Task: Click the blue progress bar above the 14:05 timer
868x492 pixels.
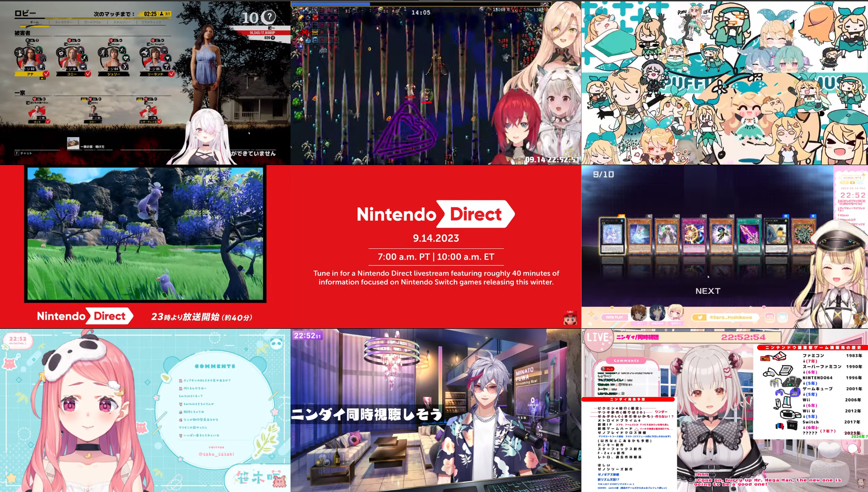Action: tap(330, 4)
